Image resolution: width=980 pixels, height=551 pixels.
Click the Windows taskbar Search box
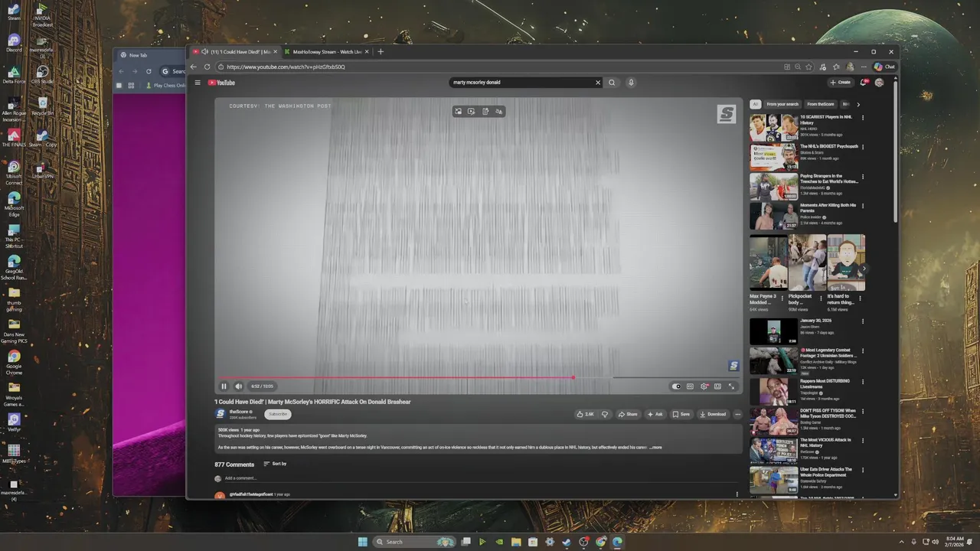413,542
